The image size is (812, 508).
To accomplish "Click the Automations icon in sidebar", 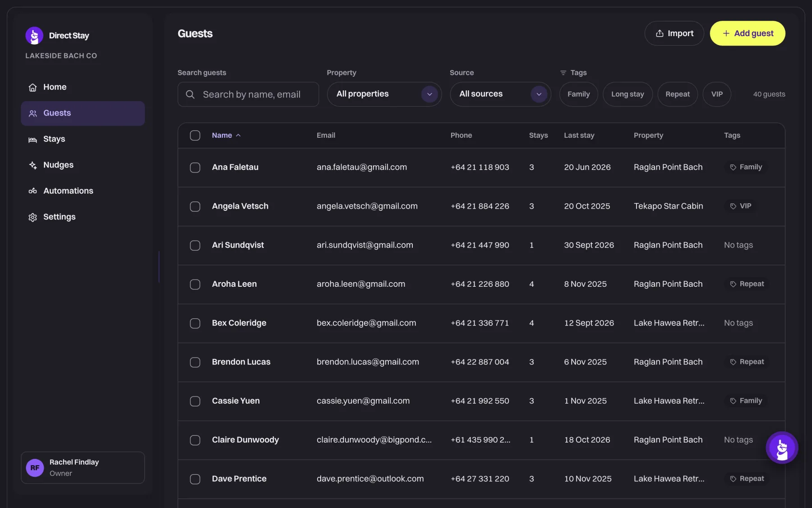I will [32, 191].
